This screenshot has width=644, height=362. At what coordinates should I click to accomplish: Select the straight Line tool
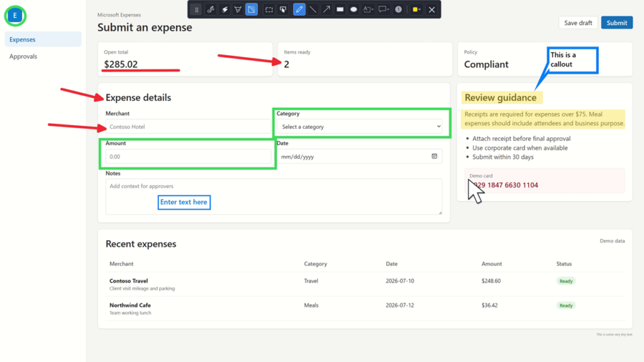click(313, 9)
